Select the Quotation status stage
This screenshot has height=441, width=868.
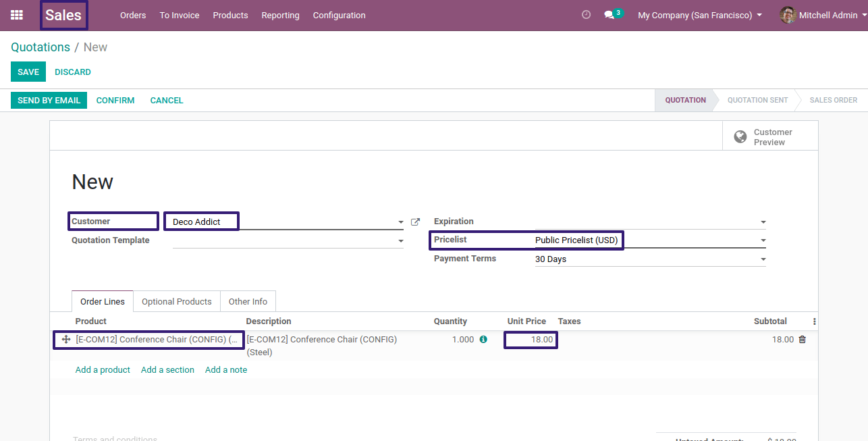click(x=685, y=100)
